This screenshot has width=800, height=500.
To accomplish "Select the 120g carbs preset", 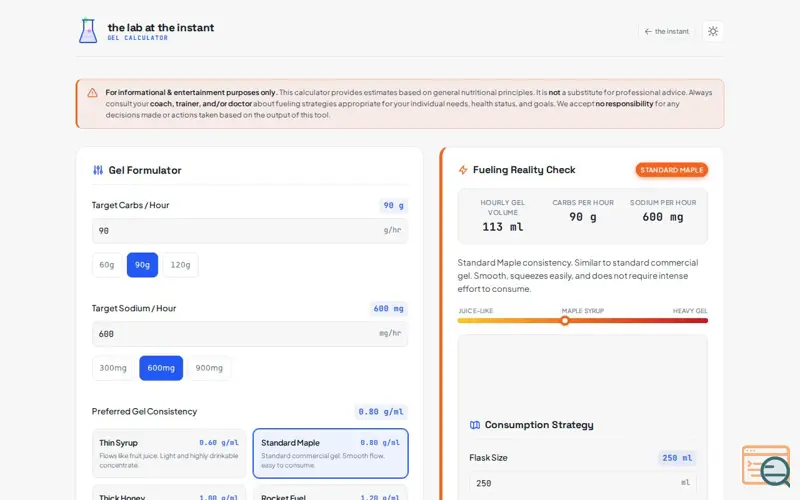I will click(181, 265).
